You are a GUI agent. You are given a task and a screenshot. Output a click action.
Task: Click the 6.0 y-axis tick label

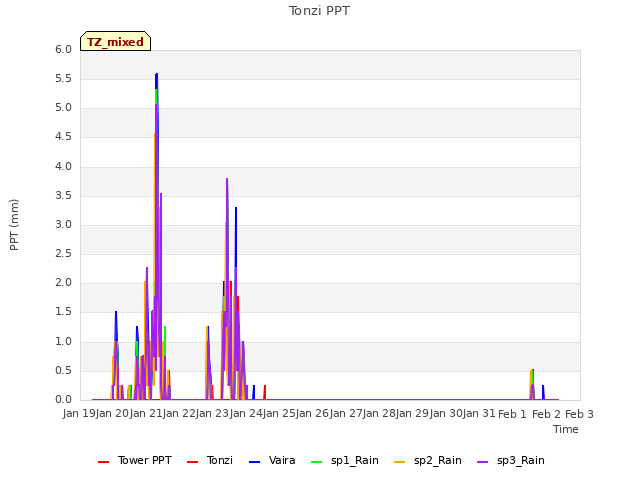click(63, 49)
